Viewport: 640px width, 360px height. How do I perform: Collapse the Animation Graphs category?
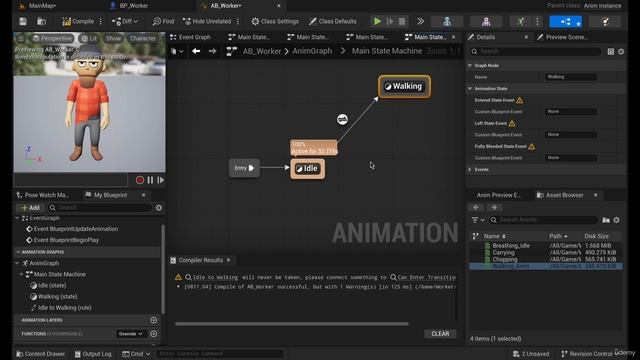(x=18, y=252)
